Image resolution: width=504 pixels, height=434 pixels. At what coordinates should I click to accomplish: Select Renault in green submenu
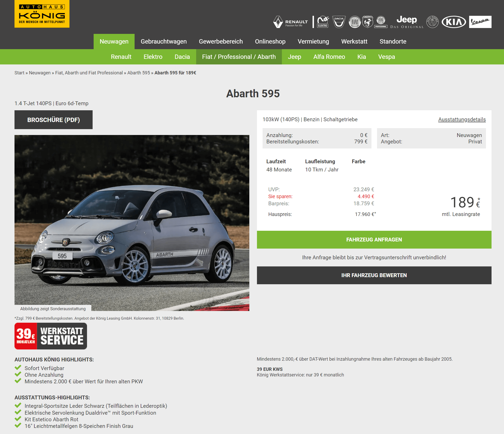(x=121, y=57)
